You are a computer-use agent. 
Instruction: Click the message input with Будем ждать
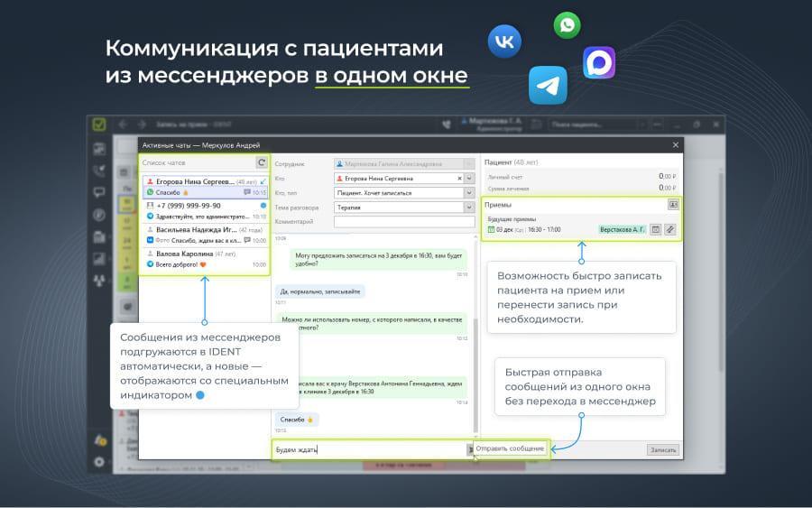pos(370,449)
